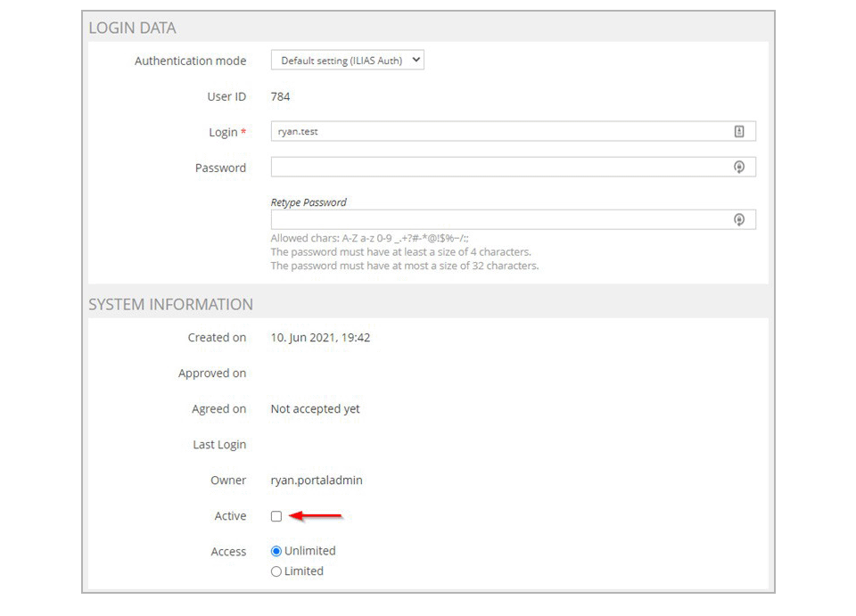The width and height of the screenshot is (856, 616).
Task: Click the Authentication mode label
Action: 191,61
